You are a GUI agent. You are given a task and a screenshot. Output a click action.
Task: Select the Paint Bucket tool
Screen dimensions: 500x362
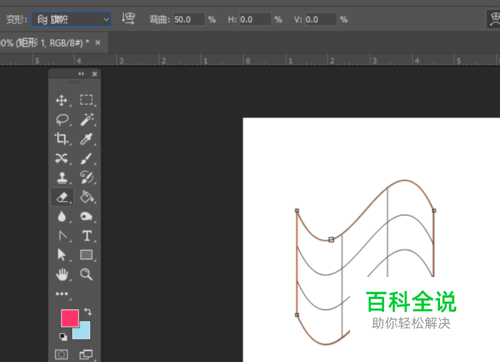(x=87, y=197)
